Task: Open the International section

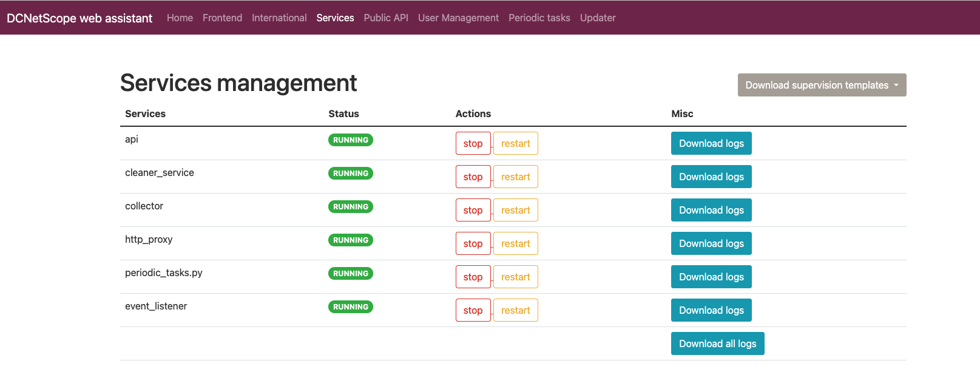Action: click(x=279, y=18)
